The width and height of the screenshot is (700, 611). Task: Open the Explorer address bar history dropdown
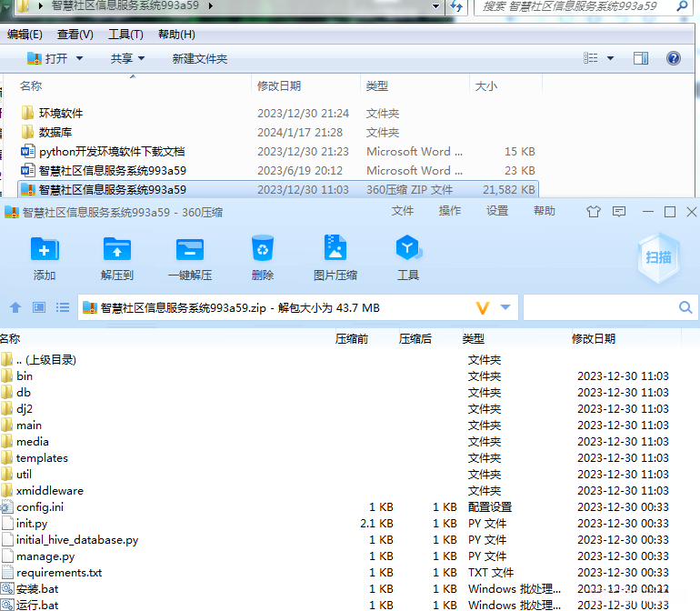(435, 6)
